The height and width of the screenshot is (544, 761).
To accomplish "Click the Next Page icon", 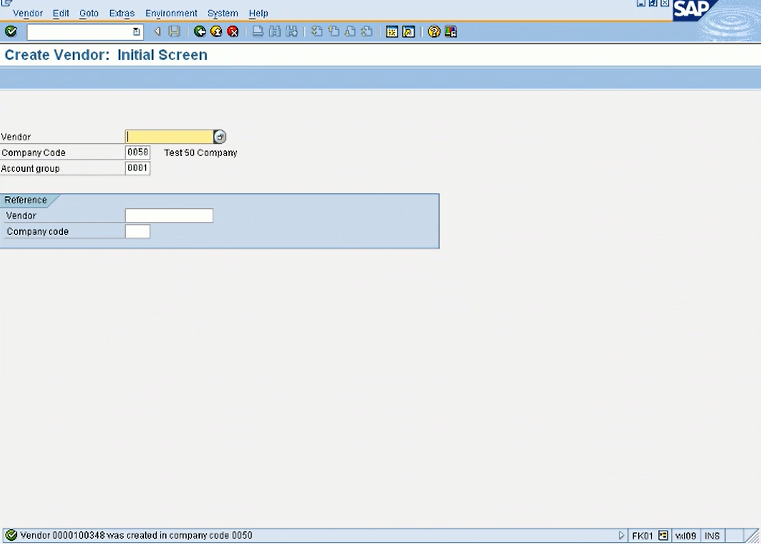I will (x=350, y=32).
